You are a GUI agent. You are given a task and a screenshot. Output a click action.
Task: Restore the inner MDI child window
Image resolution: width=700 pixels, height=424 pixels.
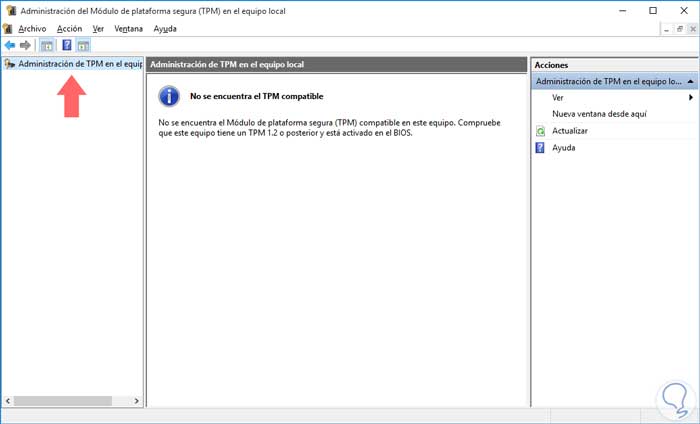679,29
